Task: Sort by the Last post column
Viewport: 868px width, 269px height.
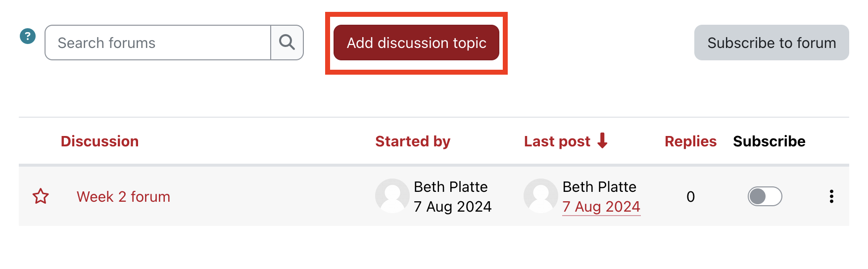Action: (x=557, y=141)
